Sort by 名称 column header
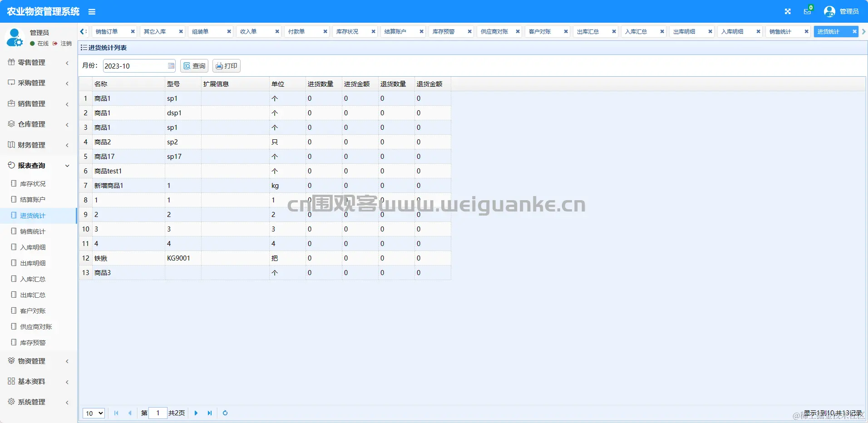This screenshot has height=423, width=868. pos(128,84)
